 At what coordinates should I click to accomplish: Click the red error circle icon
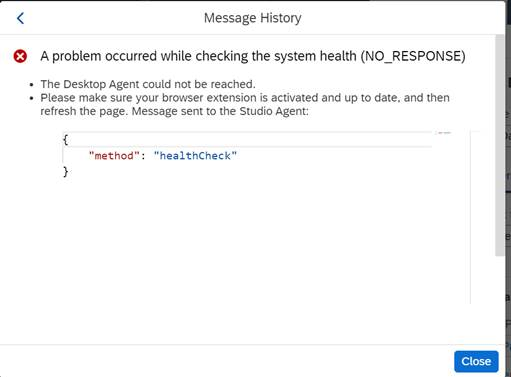coord(20,56)
